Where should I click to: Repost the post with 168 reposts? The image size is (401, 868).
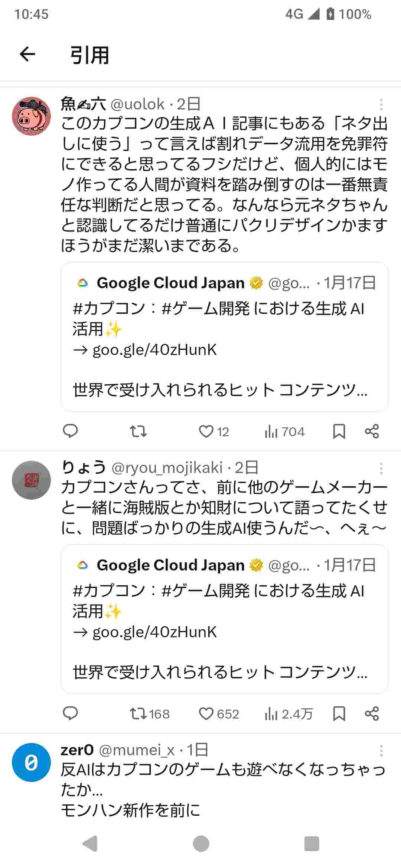pos(138,714)
